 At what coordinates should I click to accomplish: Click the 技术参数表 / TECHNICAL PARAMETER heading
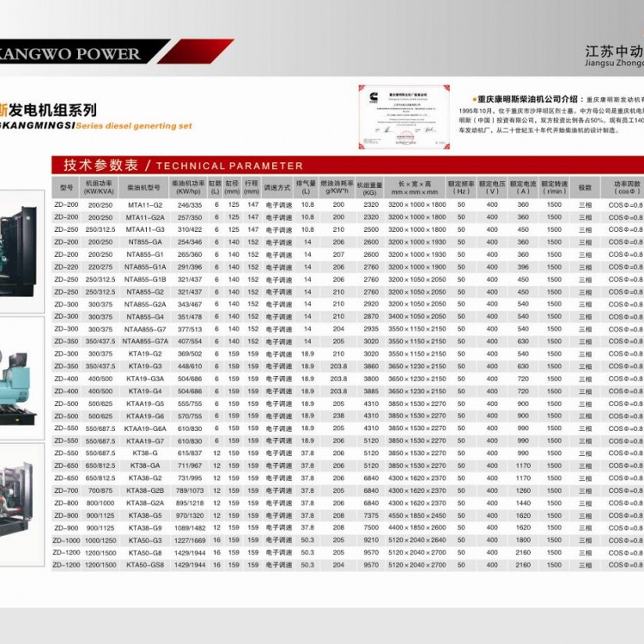[x=183, y=165]
